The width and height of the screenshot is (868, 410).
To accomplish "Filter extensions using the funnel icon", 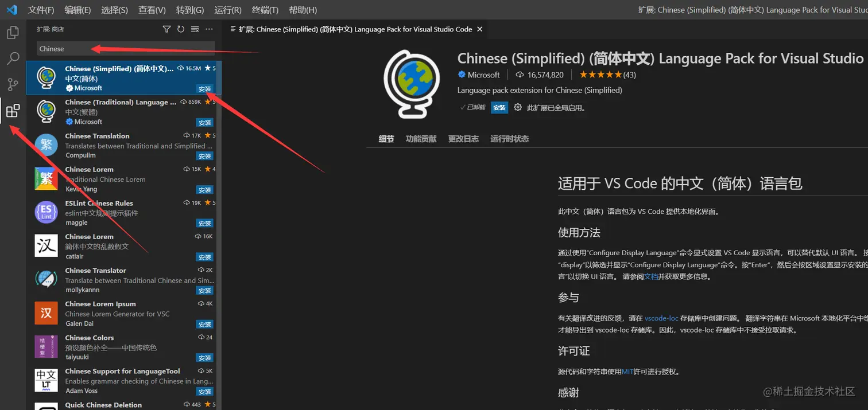I will point(166,29).
